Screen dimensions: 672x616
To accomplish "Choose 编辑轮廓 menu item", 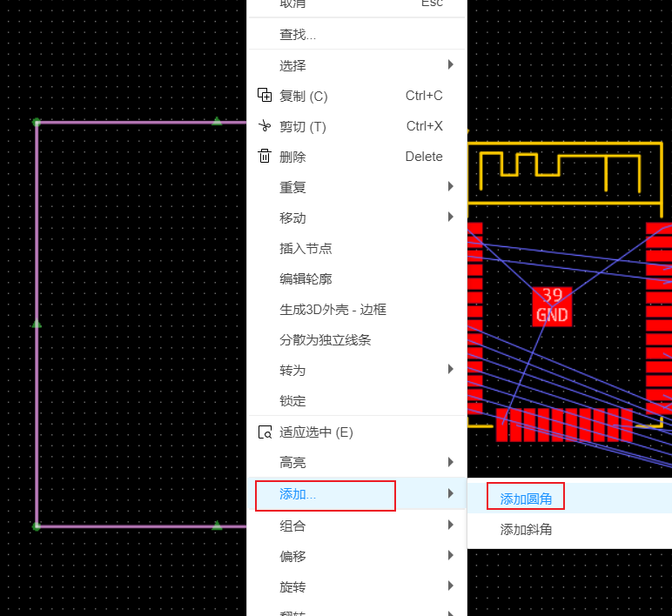I will click(x=357, y=279).
